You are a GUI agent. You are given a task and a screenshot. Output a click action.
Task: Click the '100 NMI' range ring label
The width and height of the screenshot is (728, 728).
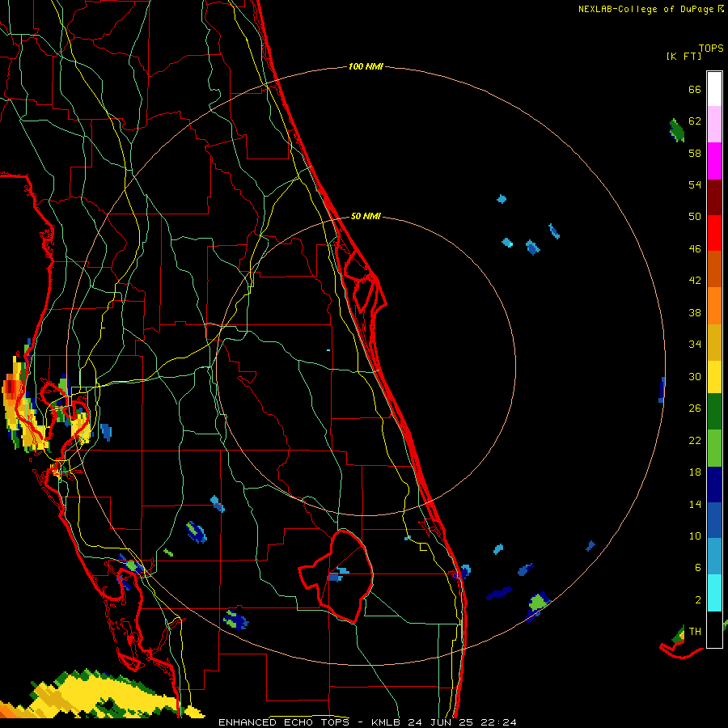click(x=366, y=66)
